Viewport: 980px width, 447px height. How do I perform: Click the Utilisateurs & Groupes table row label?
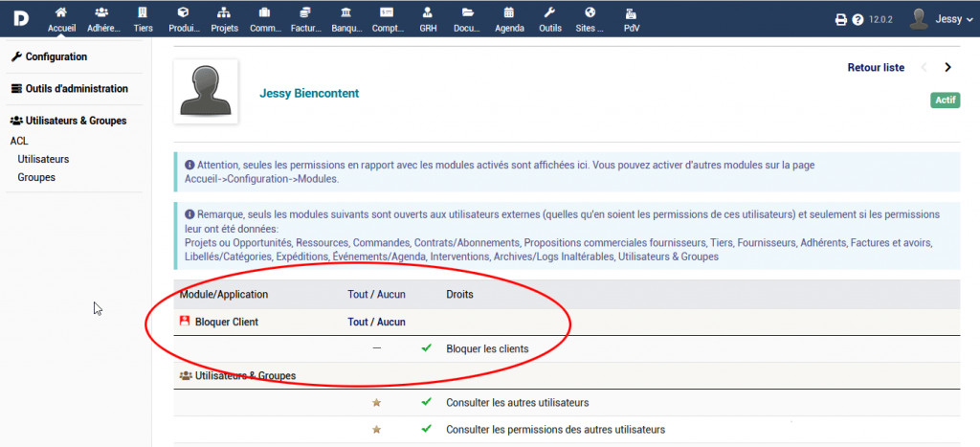[x=246, y=376]
